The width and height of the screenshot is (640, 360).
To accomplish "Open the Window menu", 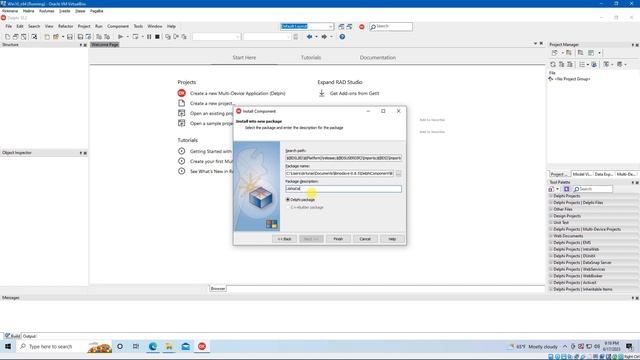I will click(155, 26).
